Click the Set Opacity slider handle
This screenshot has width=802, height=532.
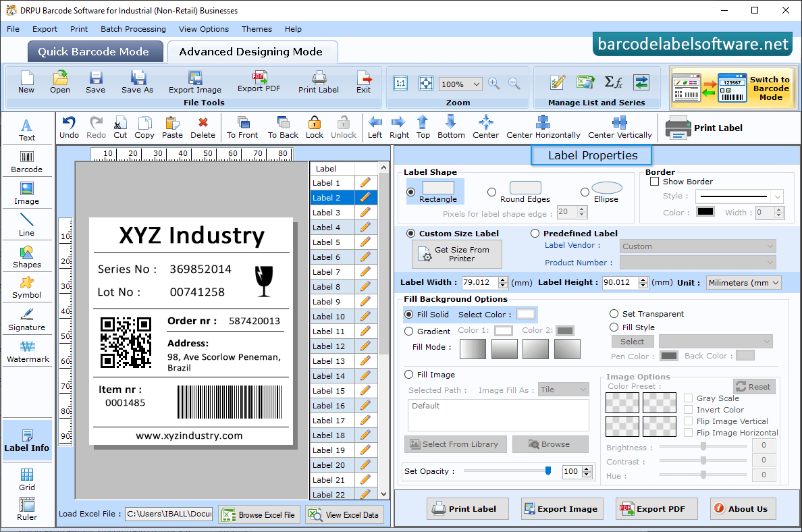548,471
